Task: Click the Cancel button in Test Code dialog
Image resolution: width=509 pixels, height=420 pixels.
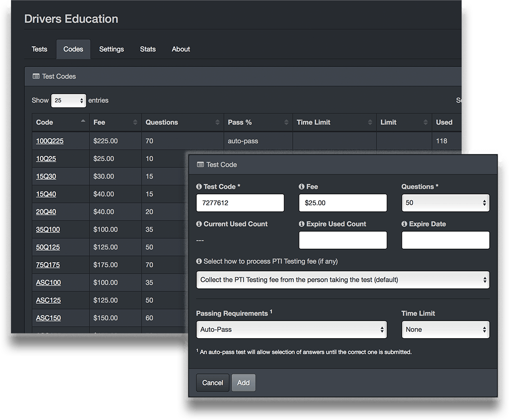Action: tap(212, 383)
